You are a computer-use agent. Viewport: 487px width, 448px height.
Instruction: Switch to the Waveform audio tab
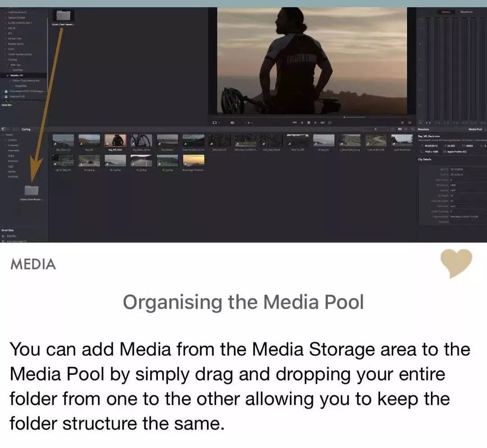(x=467, y=12)
